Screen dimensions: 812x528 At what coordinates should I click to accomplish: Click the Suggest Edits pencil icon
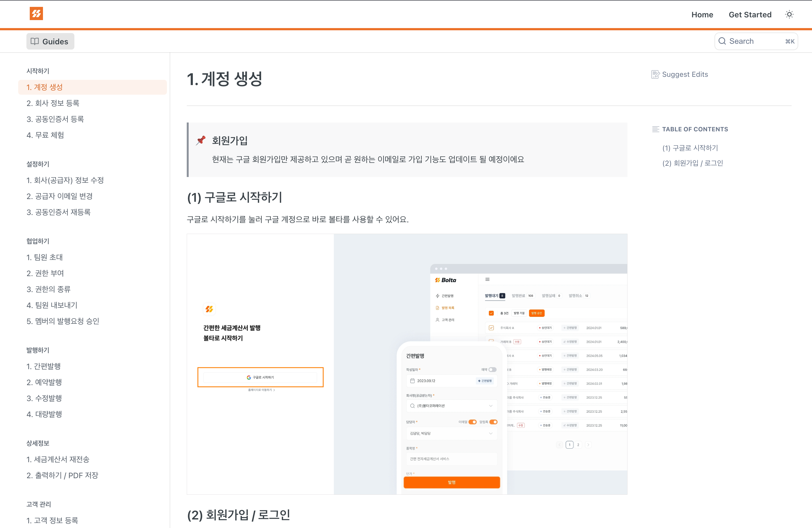click(655, 74)
